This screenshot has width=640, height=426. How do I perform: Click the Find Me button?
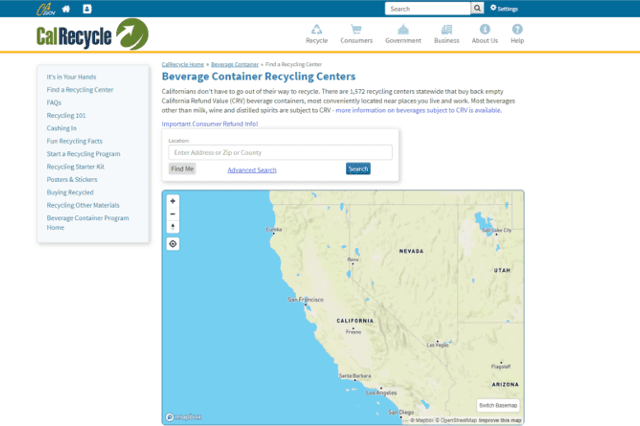coord(182,169)
